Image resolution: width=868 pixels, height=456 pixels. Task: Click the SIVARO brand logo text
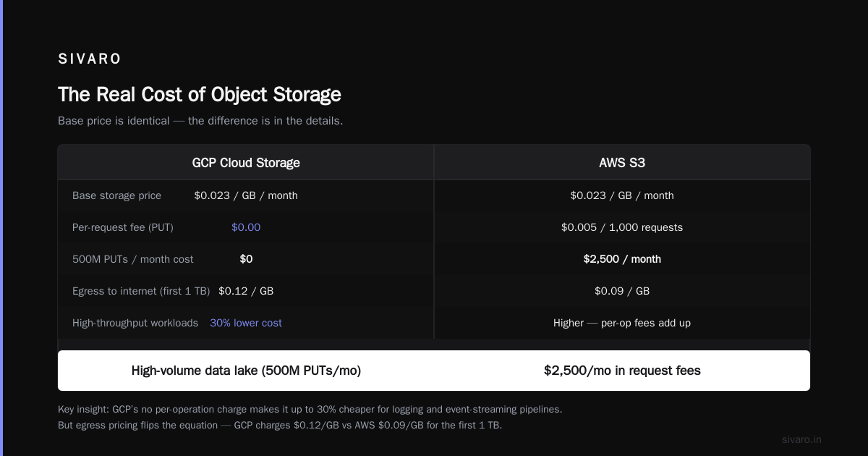click(x=90, y=59)
